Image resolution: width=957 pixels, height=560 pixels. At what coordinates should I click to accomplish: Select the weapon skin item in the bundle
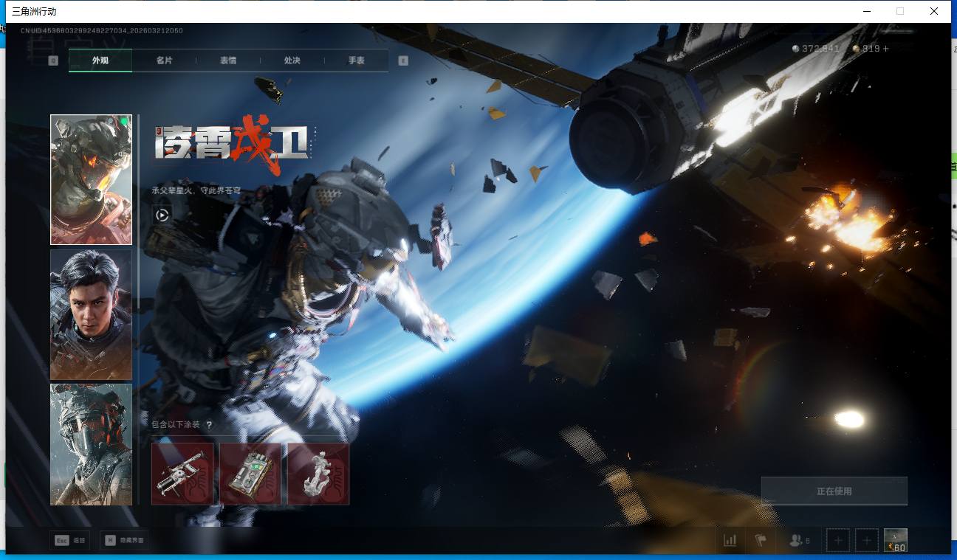(182, 474)
